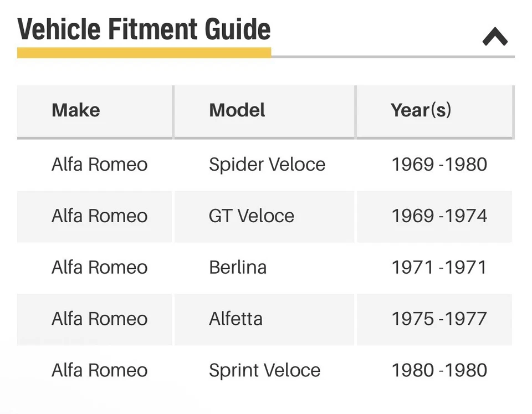The height and width of the screenshot is (414, 532).
Task: Click Alfa Romeo next to GT Veloce
Action: (99, 216)
